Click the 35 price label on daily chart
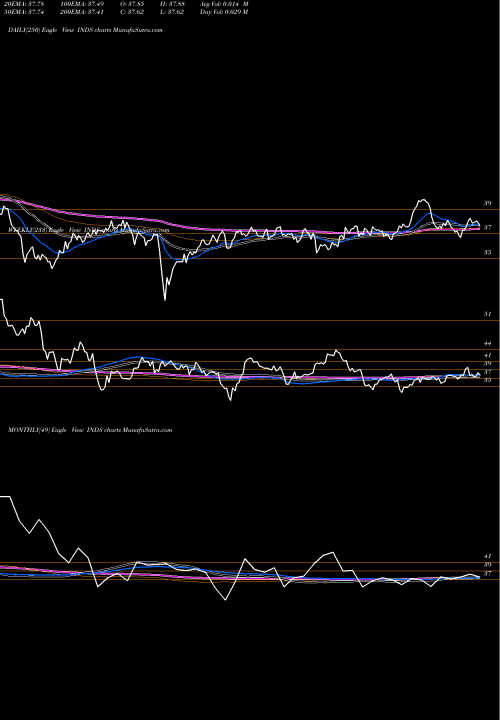Viewport: 500px width, 720px height. click(x=488, y=253)
